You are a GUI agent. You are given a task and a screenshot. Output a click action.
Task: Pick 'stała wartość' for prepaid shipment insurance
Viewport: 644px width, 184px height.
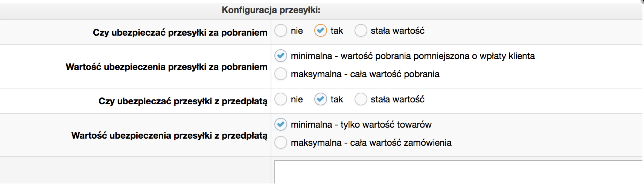(x=361, y=99)
